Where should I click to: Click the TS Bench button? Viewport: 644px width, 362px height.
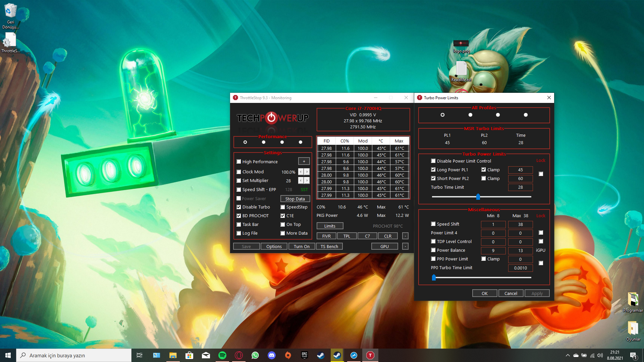(329, 247)
